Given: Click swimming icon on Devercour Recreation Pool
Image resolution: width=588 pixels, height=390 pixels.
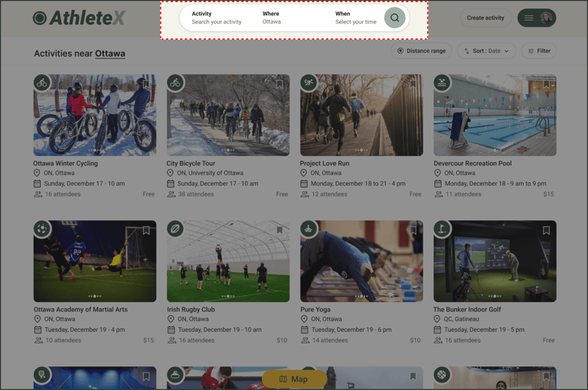Looking at the screenshot, I should tap(442, 83).
